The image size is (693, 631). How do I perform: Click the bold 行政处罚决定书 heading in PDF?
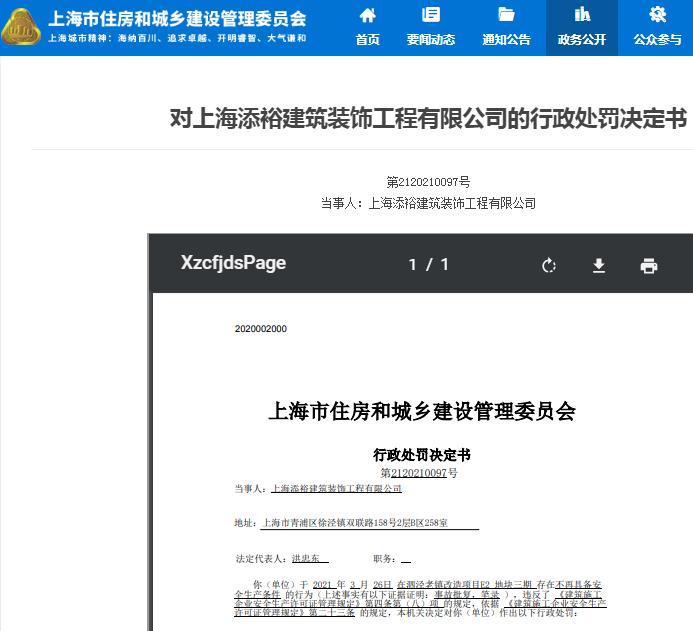click(x=421, y=455)
